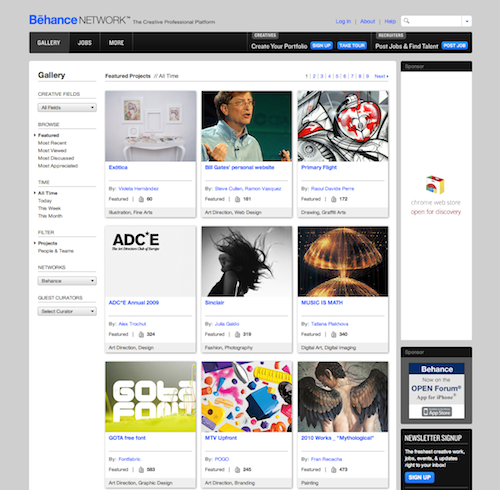Open the Sinclair project thumbnail
500x490 pixels.
247,261
